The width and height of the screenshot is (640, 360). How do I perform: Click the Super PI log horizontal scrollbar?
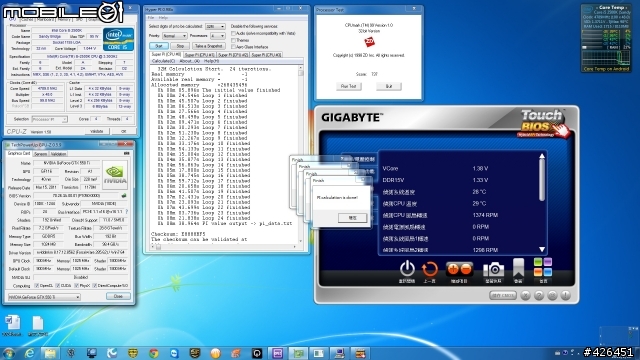coord(225,247)
